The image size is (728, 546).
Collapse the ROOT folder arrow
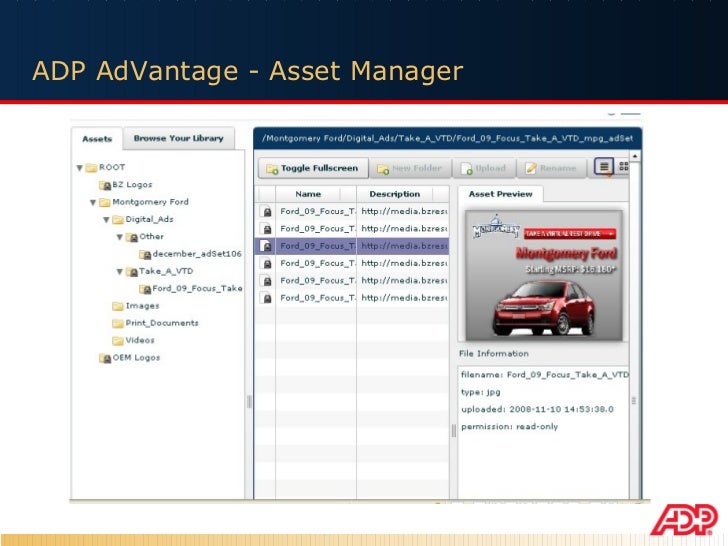pos(79,168)
